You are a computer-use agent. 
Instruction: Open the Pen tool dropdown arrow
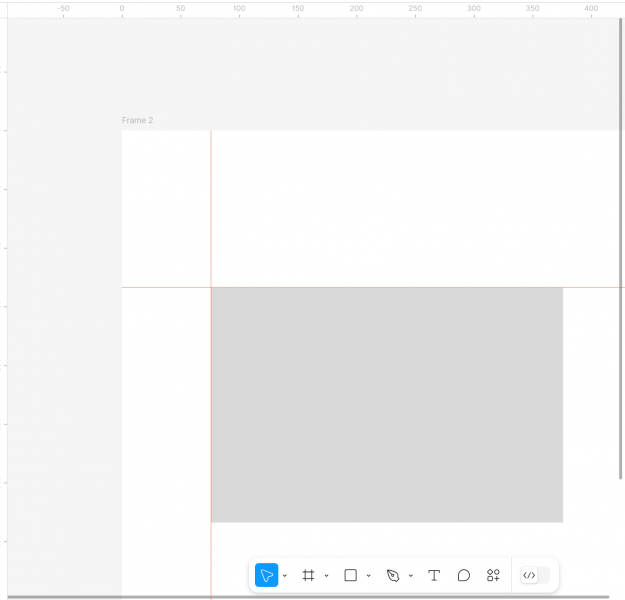[411, 575]
